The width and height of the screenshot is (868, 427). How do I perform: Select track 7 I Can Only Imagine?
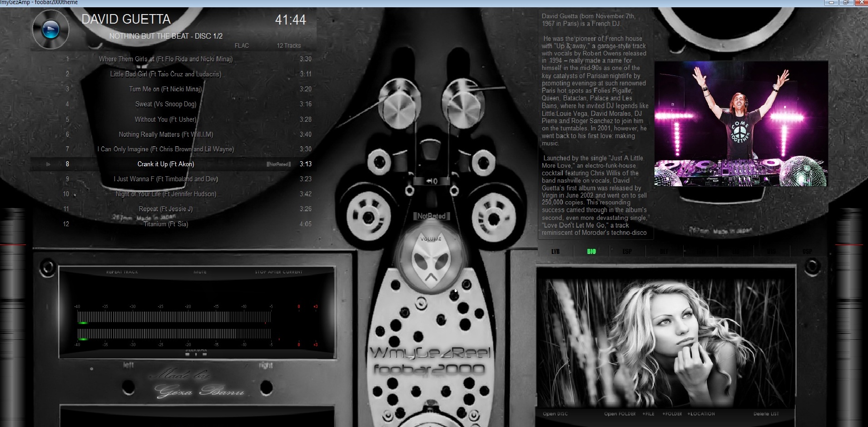pos(173,149)
